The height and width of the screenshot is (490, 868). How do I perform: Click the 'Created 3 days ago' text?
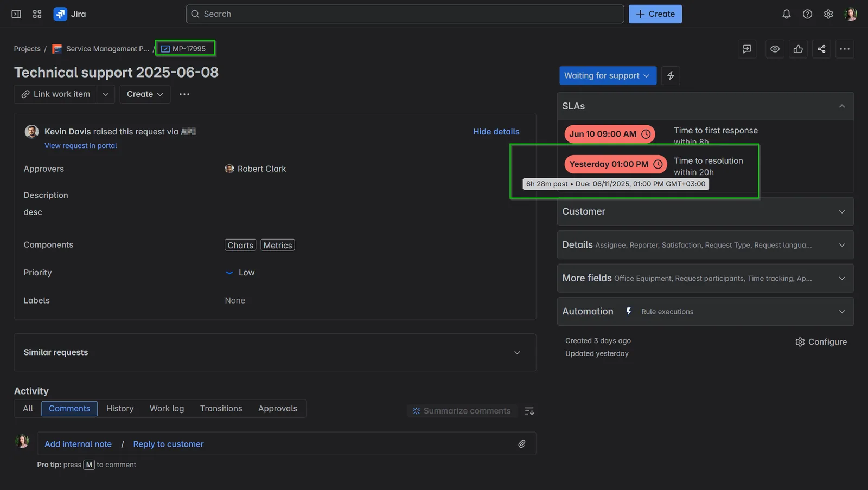tap(598, 341)
